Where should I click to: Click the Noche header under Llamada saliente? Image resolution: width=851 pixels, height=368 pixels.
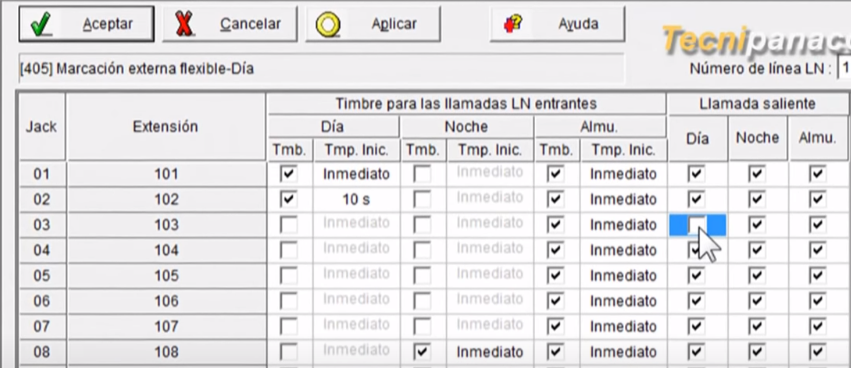point(757,138)
